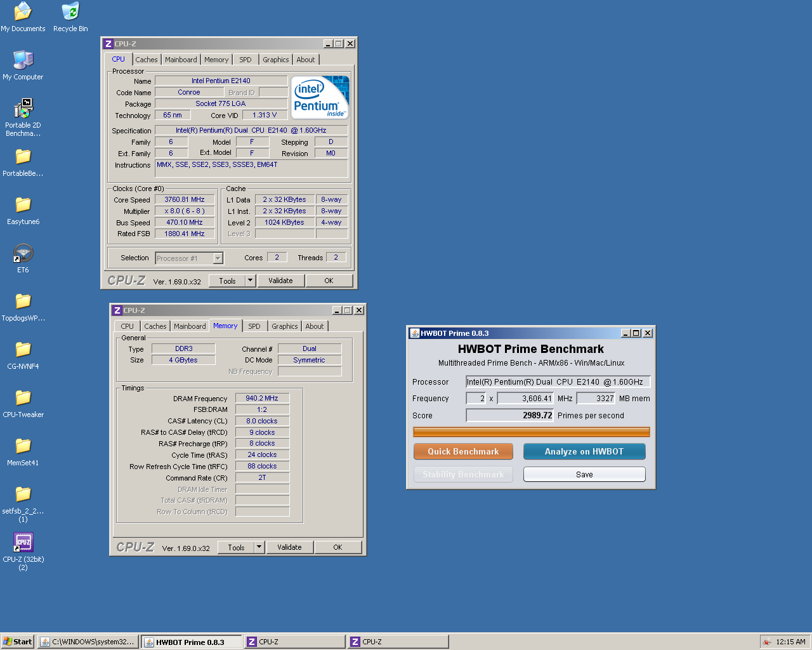Expand Tools dropdown arrow in upper CPU-Z
The height and width of the screenshot is (650, 812).
251,281
